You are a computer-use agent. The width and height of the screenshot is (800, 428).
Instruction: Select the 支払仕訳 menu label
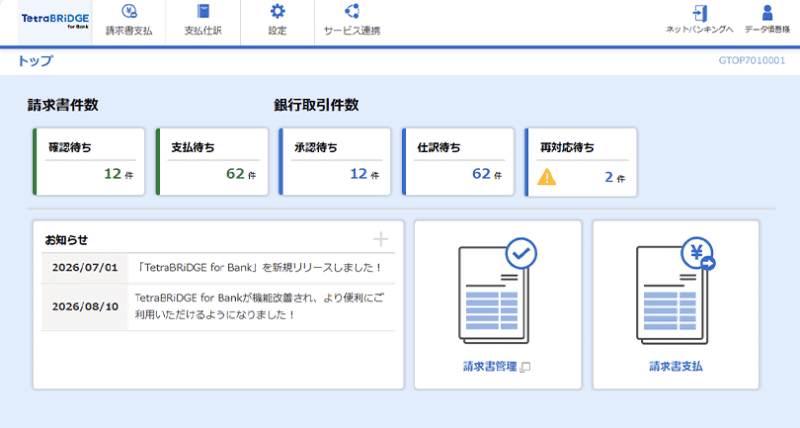coord(203,31)
